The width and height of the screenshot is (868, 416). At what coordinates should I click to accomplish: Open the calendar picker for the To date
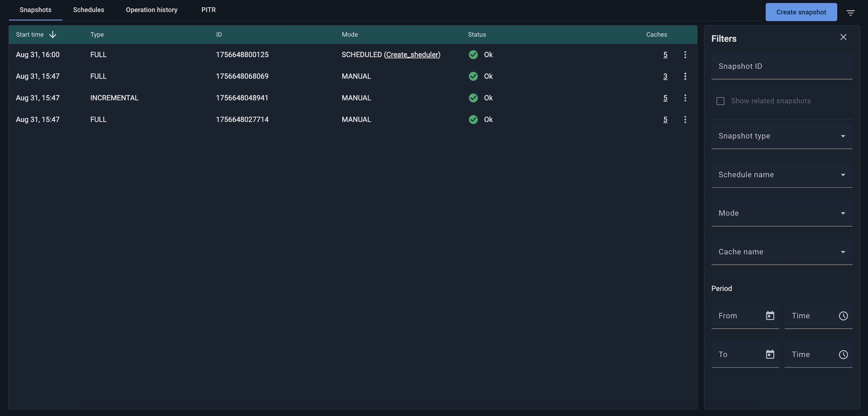pyautogui.click(x=770, y=354)
